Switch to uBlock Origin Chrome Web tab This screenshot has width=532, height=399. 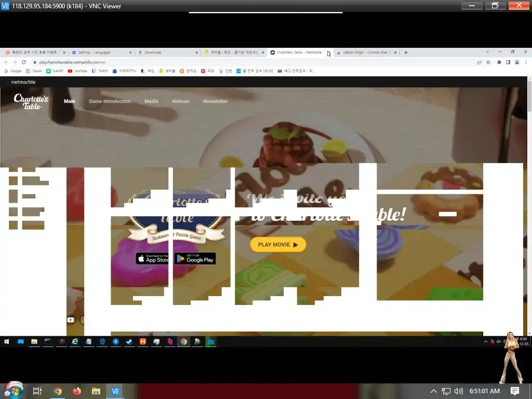[x=366, y=52]
